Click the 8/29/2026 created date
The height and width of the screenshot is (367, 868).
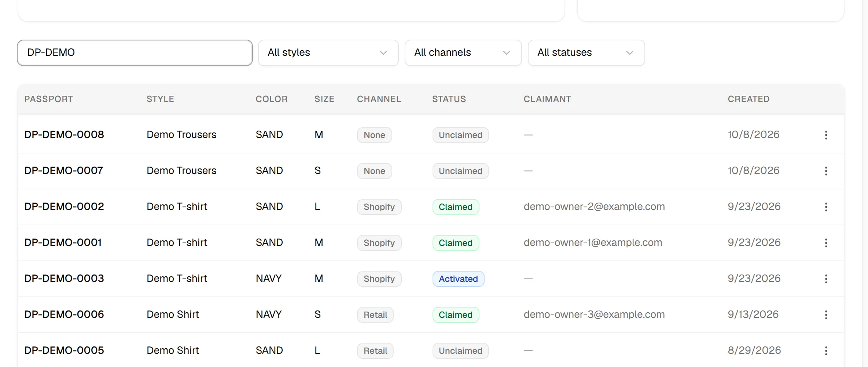pyautogui.click(x=754, y=350)
